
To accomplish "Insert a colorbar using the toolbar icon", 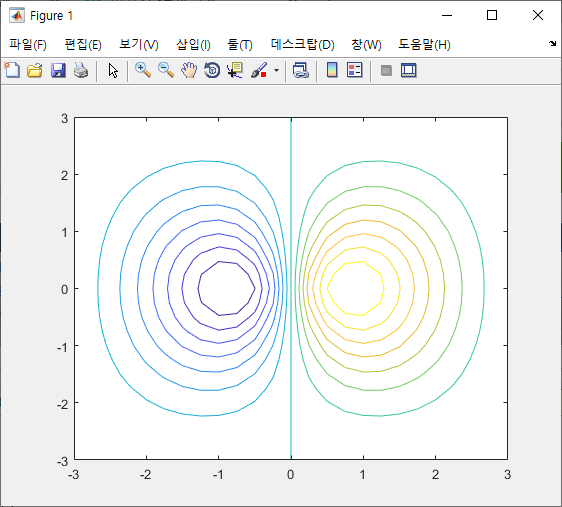I will point(332,70).
